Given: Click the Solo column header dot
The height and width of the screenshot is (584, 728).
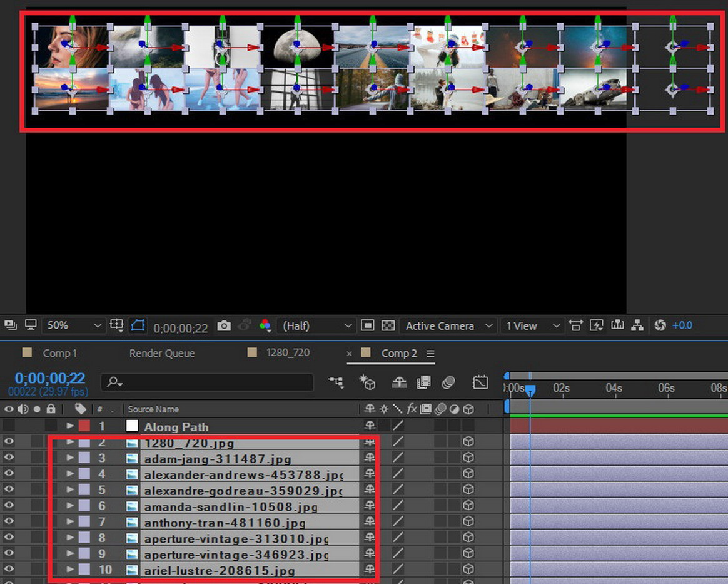Looking at the screenshot, I should pos(37,409).
